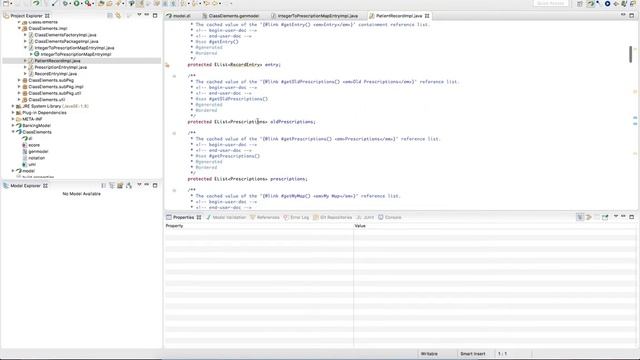Screen dimensions: 640x360
Task: Open the Properties view menu arrow
Action: pos(616,217)
